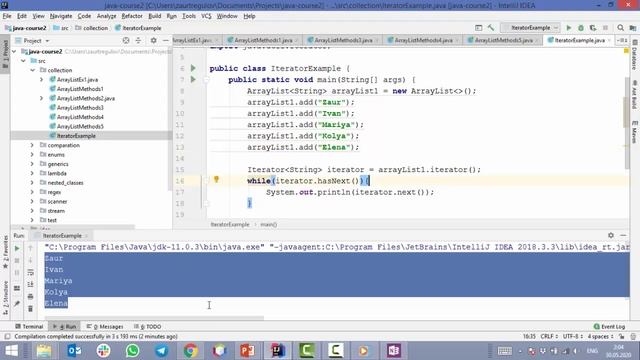Viewport: 640px width, 360px height.
Task: Expand the lambda package
Action: tap(32, 173)
